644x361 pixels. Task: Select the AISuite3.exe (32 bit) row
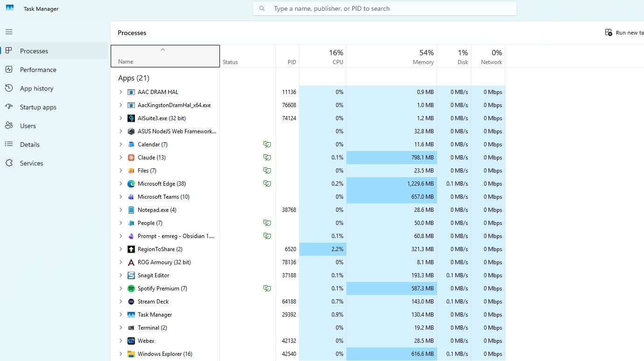(308, 118)
